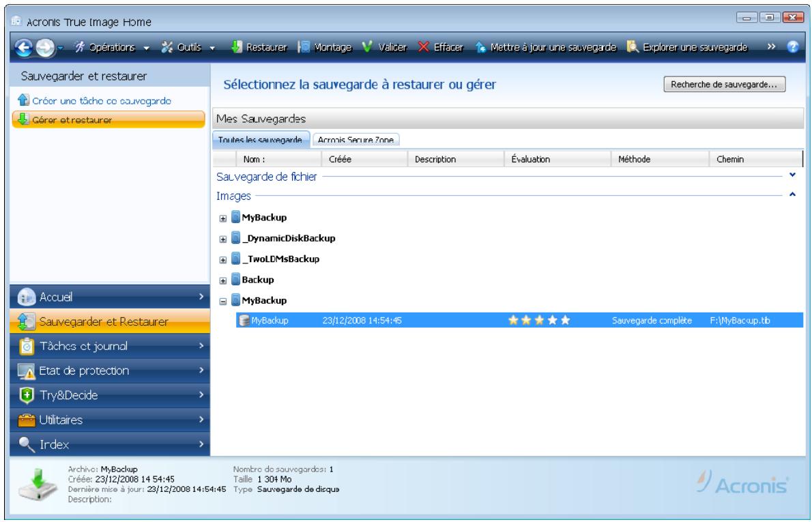
Task: Select the Backup archive entry
Action: pyautogui.click(x=257, y=280)
